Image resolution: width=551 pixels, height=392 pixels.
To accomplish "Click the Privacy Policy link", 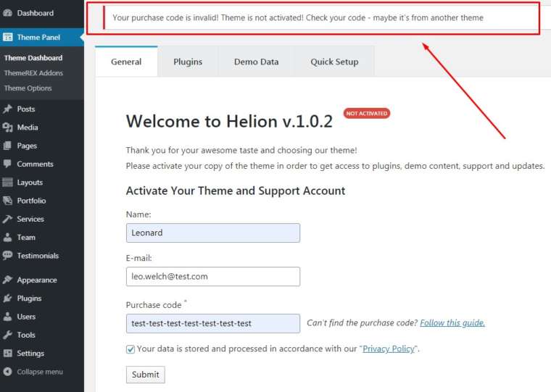I will (x=389, y=349).
